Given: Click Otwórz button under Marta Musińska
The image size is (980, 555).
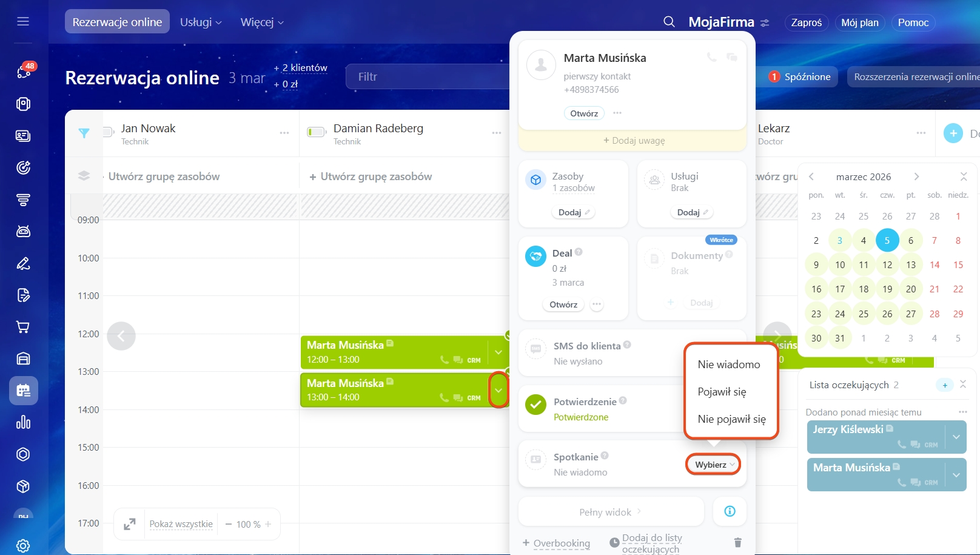Looking at the screenshot, I should tap(583, 113).
